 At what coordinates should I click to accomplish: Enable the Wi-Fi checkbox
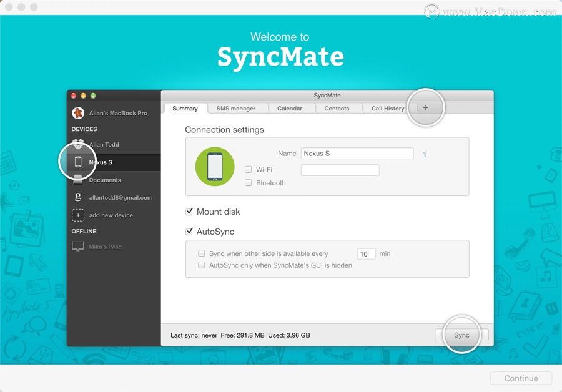248,169
